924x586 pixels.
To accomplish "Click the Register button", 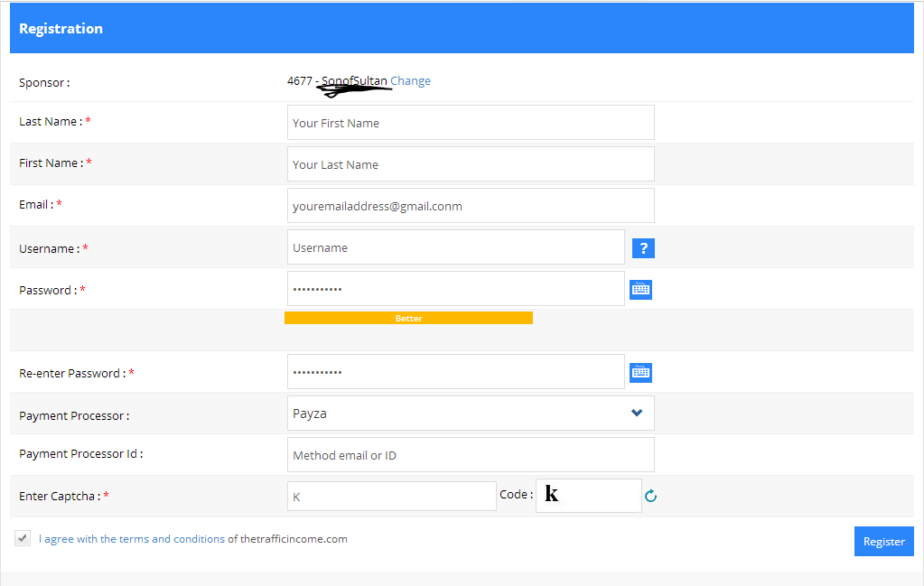I will pyautogui.click(x=883, y=541).
